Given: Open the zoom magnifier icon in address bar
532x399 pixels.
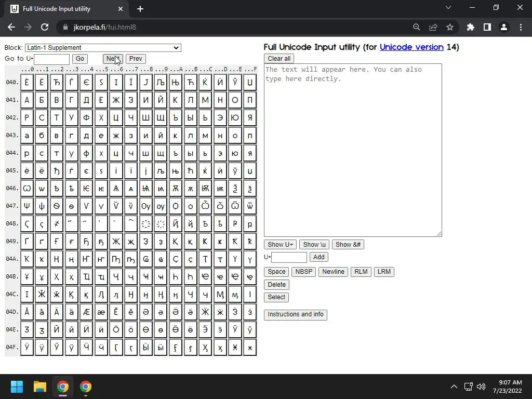Looking at the screenshot, I should [417, 27].
